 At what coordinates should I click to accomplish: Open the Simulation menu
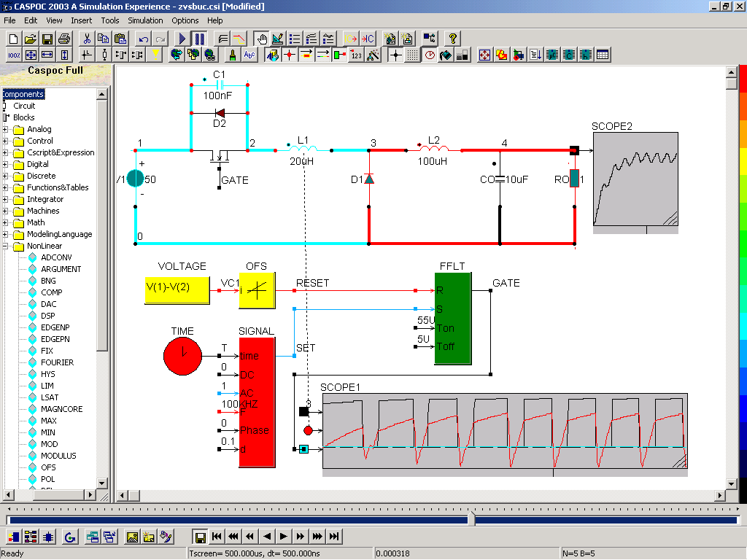click(x=145, y=20)
